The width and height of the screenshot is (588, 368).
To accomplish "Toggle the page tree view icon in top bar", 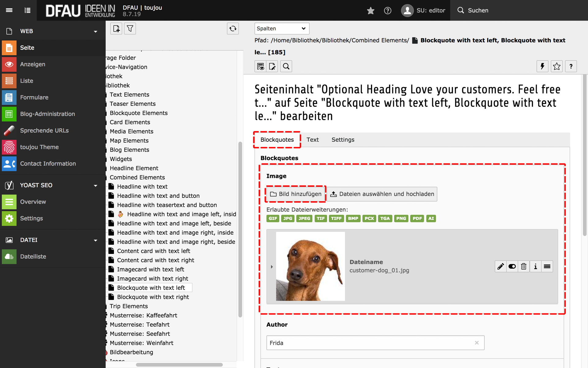I will click(x=28, y=10).
